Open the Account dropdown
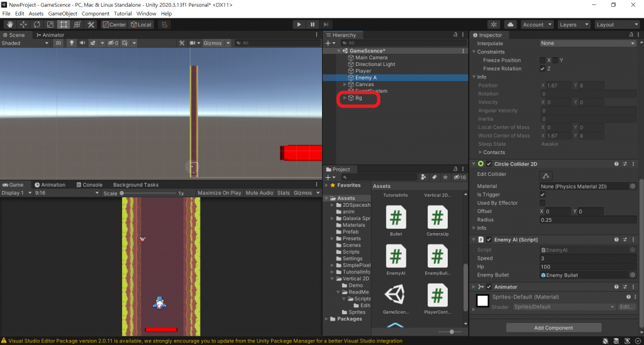 [537, 25]
